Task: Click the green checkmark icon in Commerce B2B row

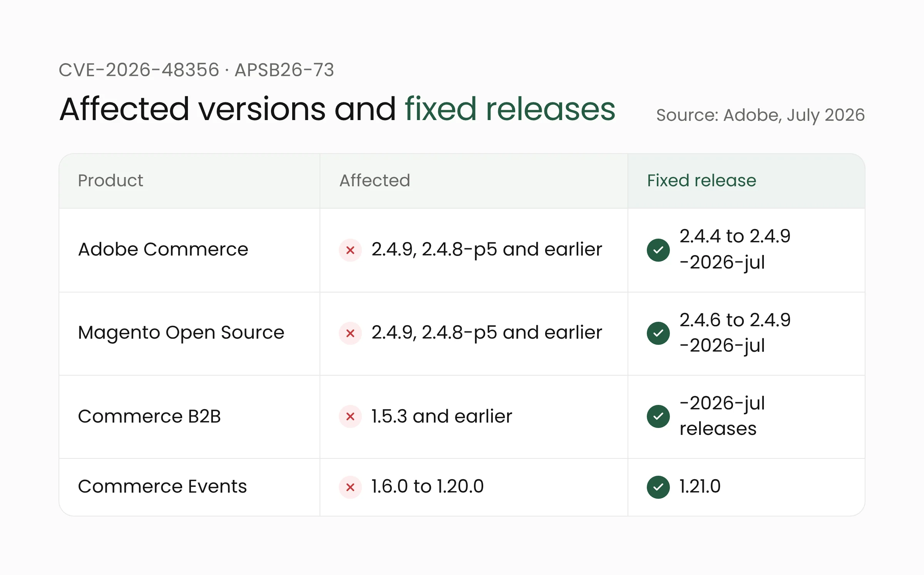Action: click(658, 416)
